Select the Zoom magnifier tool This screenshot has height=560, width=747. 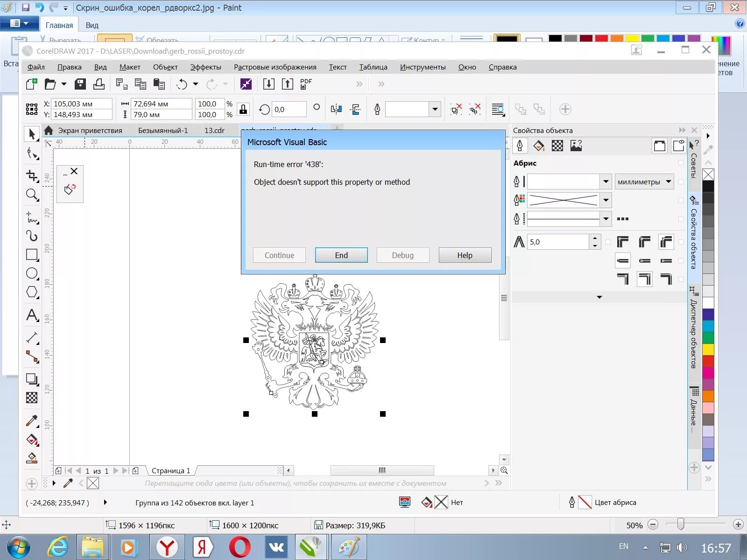pos(32,195)
